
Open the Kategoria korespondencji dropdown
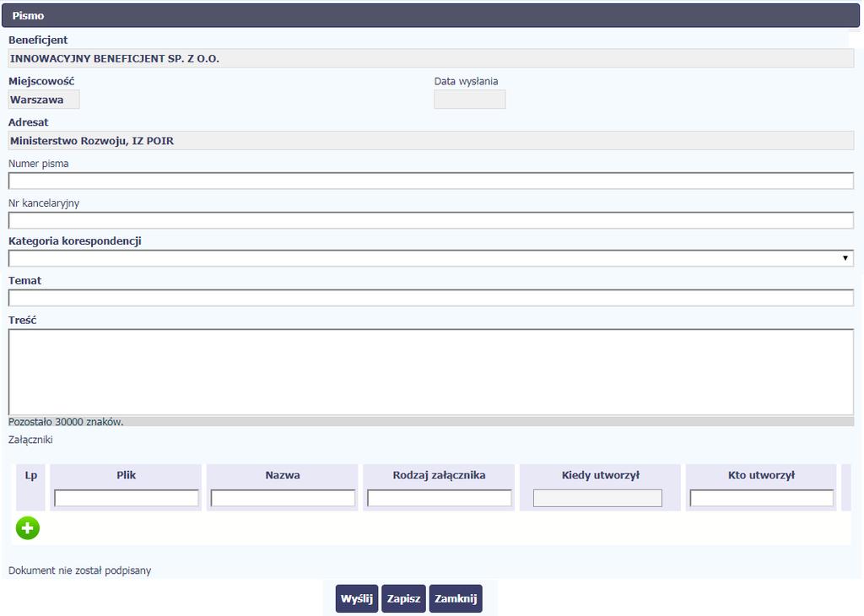point(431,258)
